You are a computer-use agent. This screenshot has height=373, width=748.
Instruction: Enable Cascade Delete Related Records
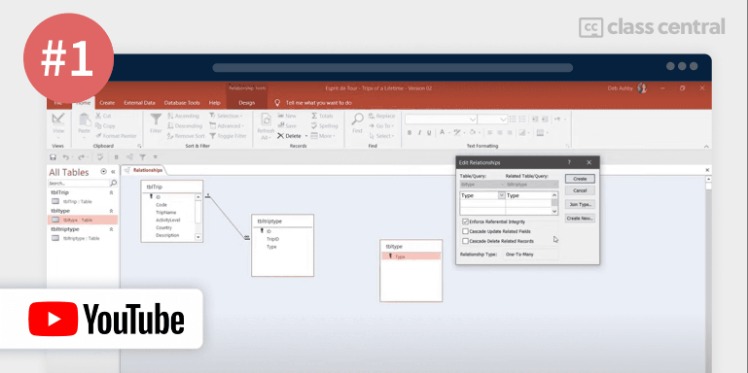466,241
